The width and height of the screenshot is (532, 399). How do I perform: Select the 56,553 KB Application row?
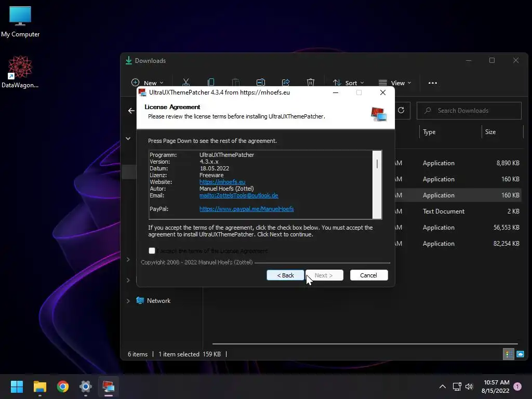click(458, 228)
